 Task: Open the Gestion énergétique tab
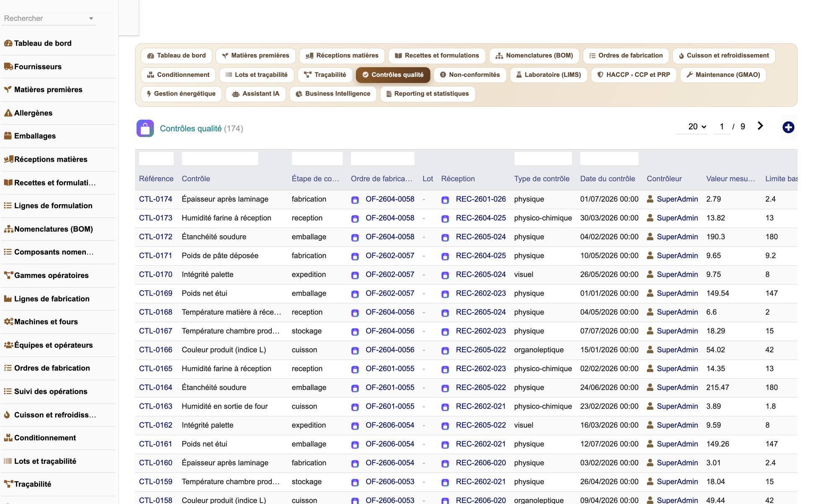pos(181,94)
